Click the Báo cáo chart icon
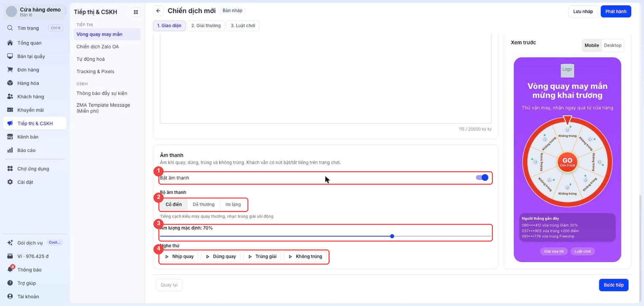The image size is (644, 306). (x=10, y=150)
